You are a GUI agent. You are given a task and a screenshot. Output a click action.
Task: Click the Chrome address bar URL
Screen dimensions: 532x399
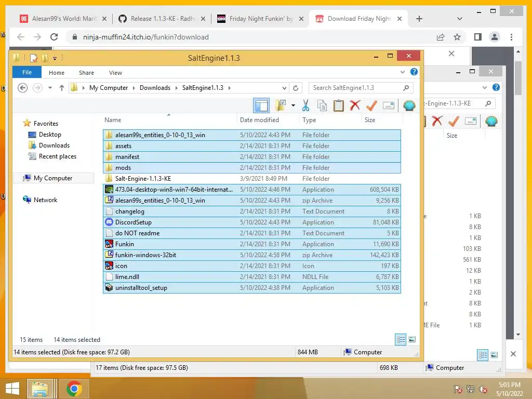pyautogui.click(x=146, y=37)
